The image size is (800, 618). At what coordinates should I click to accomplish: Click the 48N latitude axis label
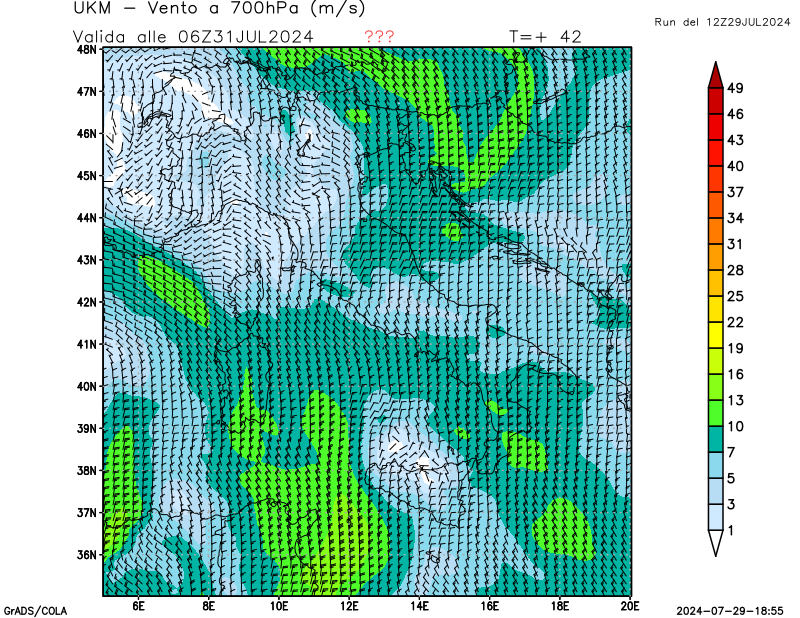87,49
